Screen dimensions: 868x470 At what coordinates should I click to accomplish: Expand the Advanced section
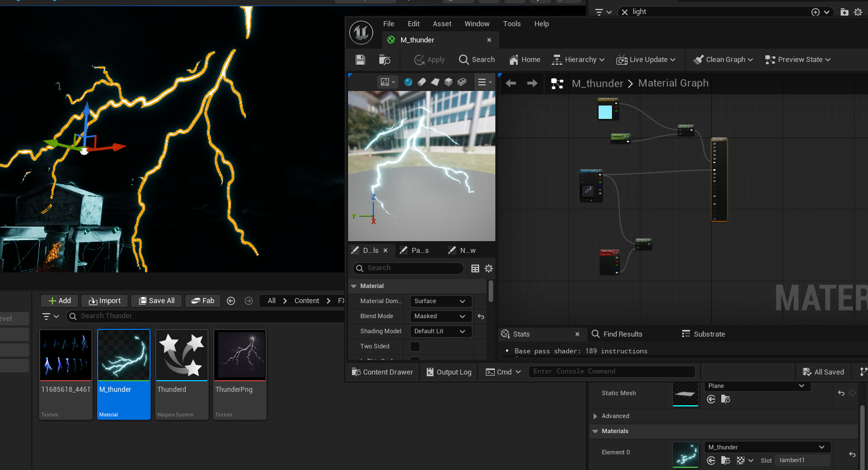coord(595,416)
